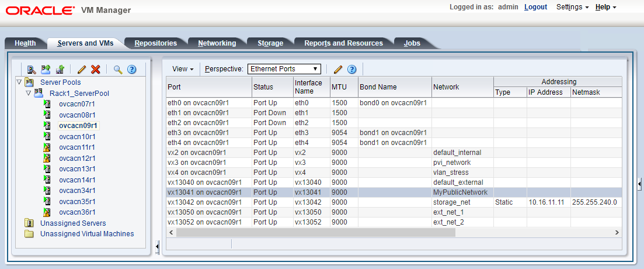Click the Create Virtual Machine icon
The width and height of the screenshot is (644, 269).
[60, 70]
